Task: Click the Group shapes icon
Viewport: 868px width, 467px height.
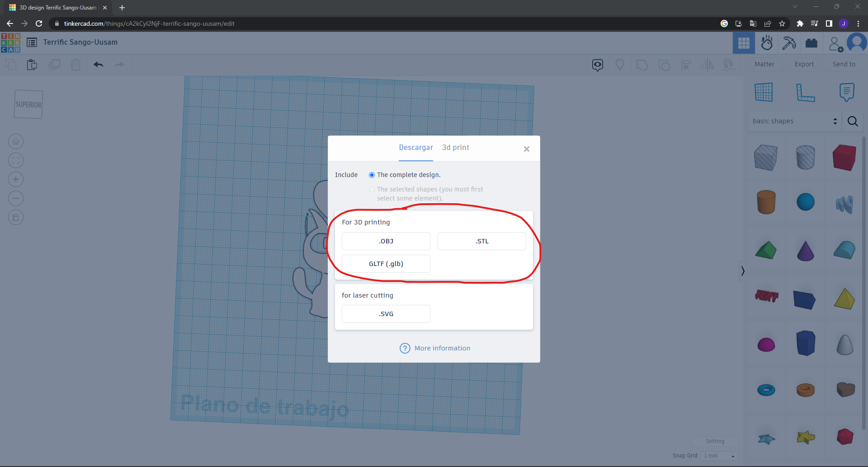Action: 642,65
